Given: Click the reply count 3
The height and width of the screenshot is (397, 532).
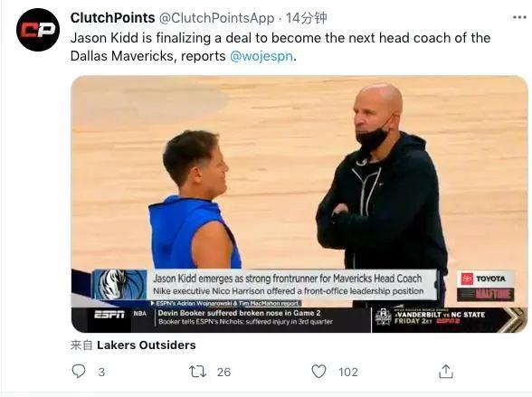Looking at the screenshot, I should click(101, 373).
